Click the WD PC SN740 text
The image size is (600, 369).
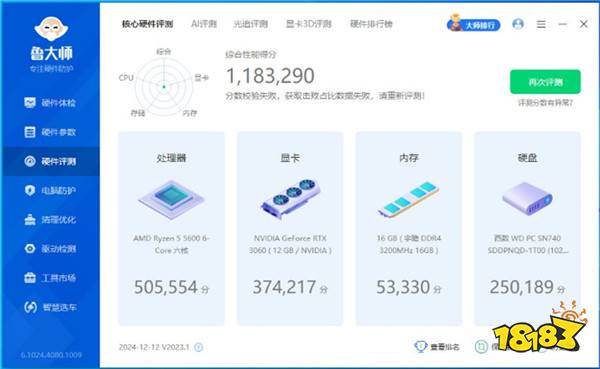tap(527, 244)
